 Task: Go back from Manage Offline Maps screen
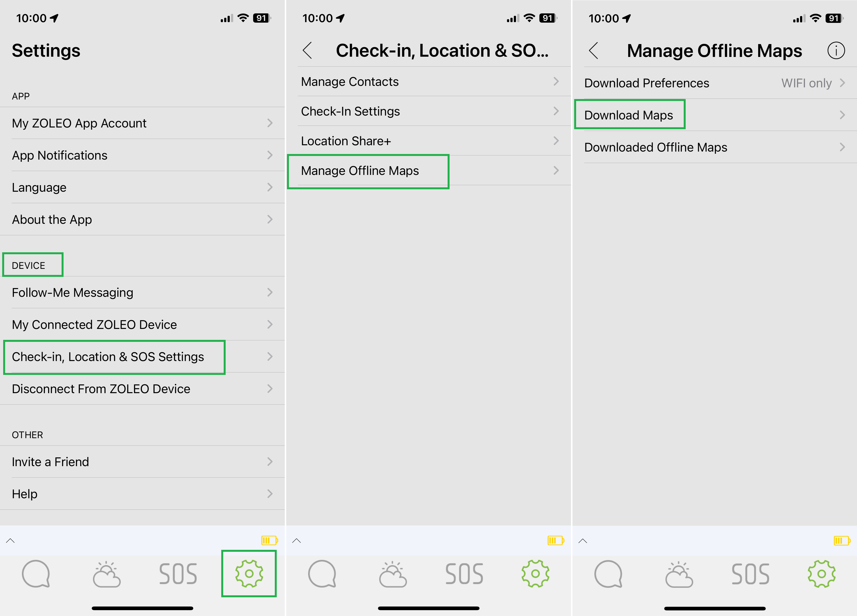point(593,50)
